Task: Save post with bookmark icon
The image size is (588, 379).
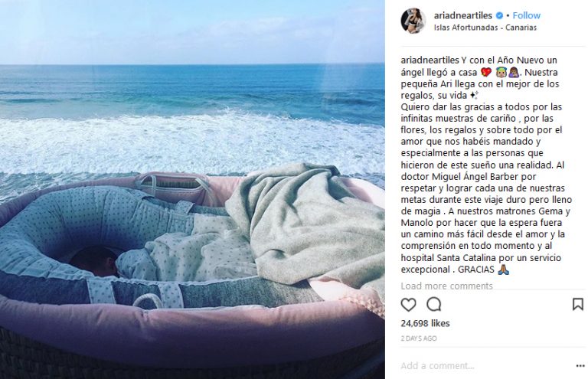Action: [x=578, y=304]
